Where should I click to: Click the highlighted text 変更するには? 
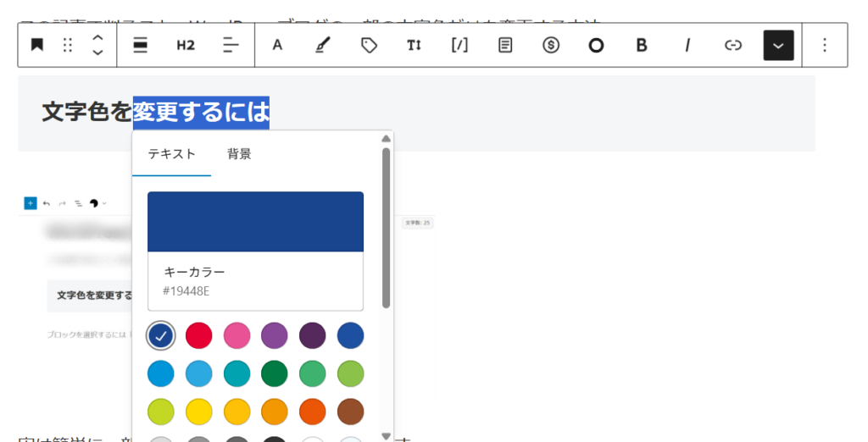click(x=201, y=113)
